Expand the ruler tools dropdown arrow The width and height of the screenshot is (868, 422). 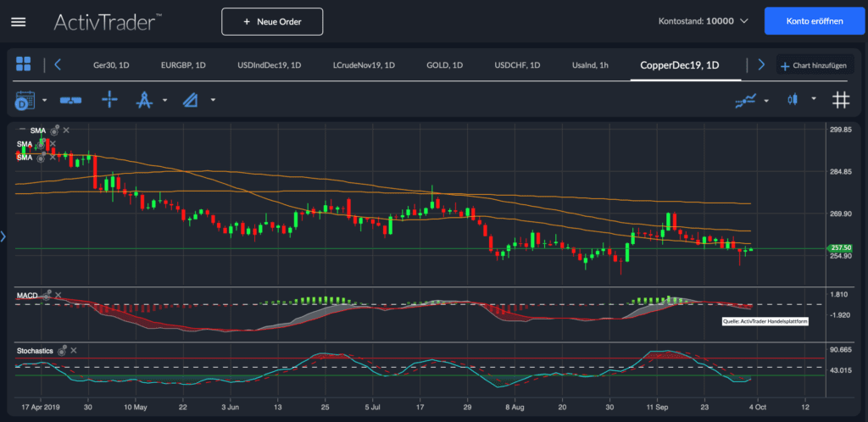(213, 101)
